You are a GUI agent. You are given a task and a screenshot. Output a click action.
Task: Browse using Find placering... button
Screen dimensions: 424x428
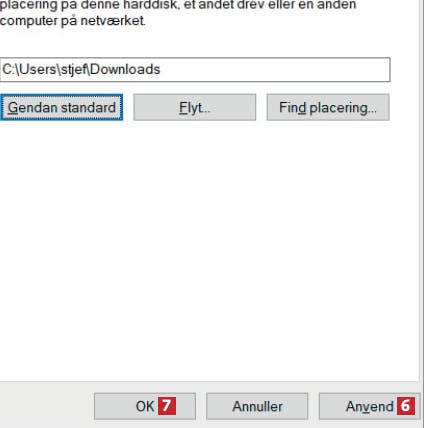click(x=328, y=107)
